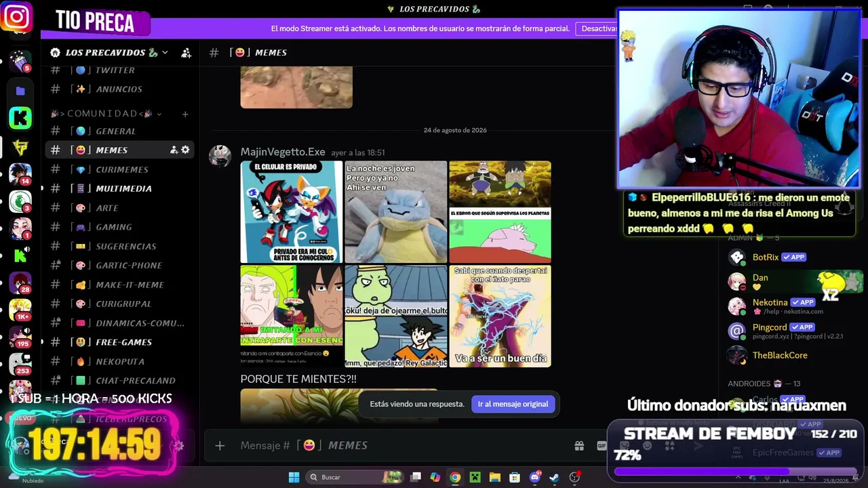Open the Shadow and Rouge meme image
Image resolution: width=868 pixels, height=488 pixels.
[x=292, y=212]
